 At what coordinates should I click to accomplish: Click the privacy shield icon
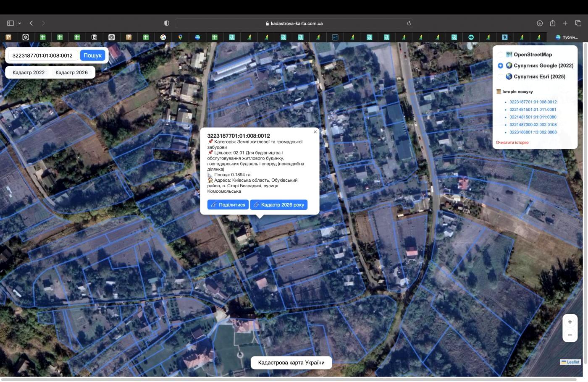pos(166,23)
